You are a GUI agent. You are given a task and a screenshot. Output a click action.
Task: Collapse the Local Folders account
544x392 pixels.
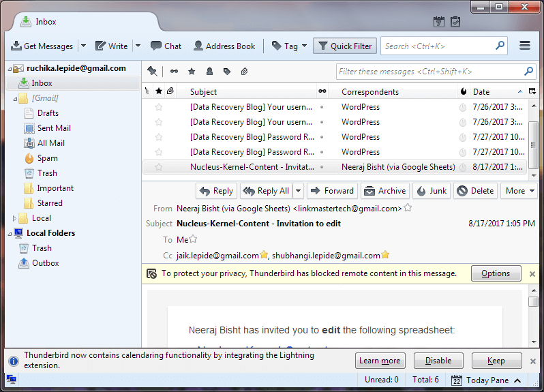click(10, 234)
